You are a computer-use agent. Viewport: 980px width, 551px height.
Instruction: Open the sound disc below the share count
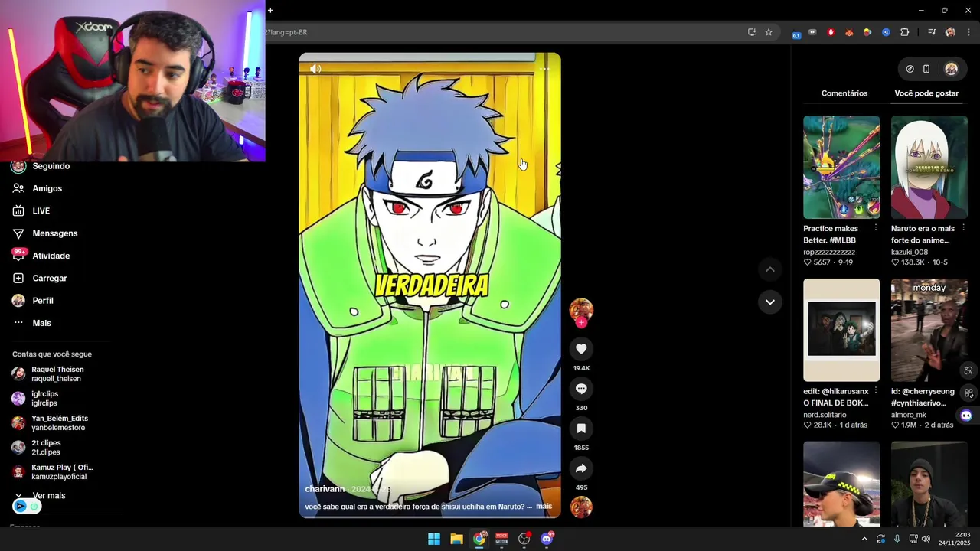pyautogui.click(x=581, y=507)
